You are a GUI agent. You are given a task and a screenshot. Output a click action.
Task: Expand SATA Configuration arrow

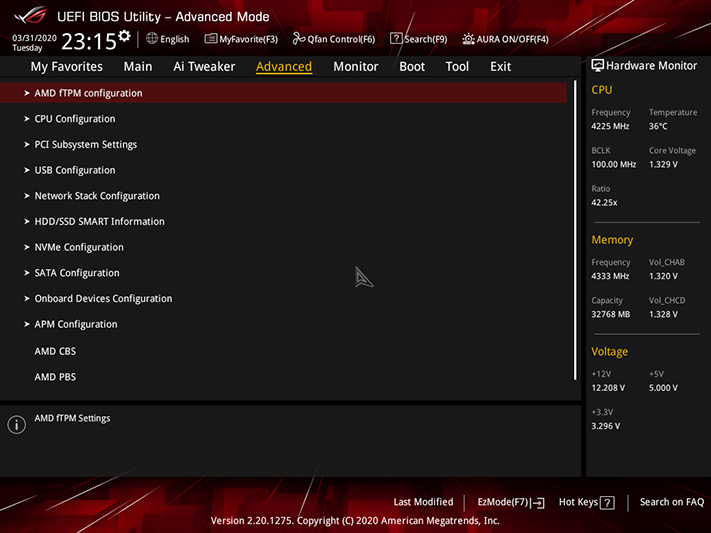coord(27,273)
